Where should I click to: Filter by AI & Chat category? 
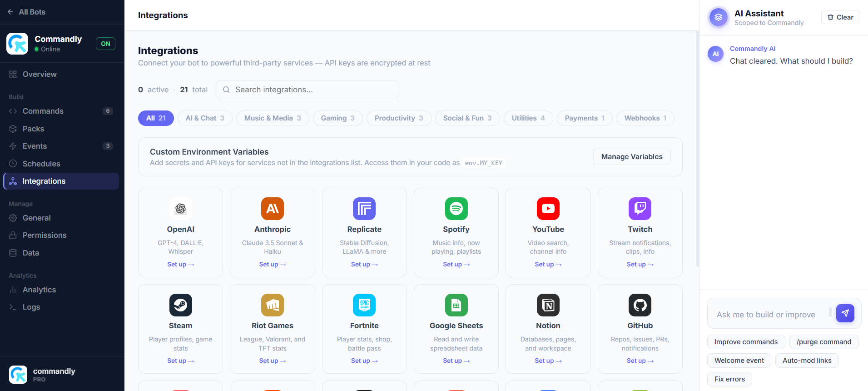[205, 118]
